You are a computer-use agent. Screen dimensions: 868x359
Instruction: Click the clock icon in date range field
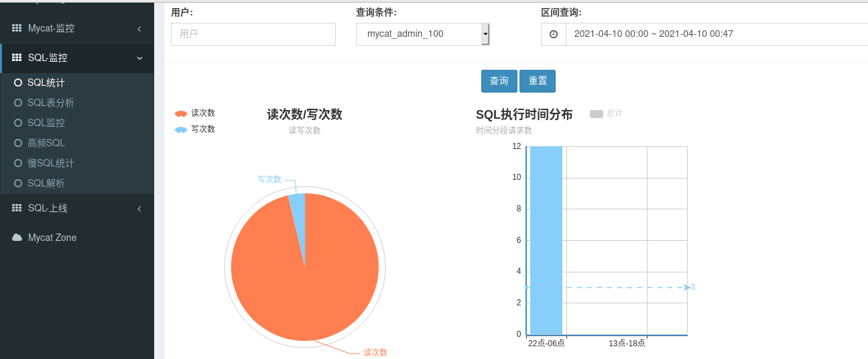coord(554,34)
